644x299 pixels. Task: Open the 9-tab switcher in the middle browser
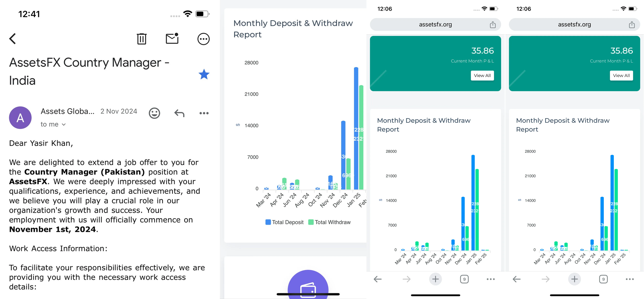click(x=464, y=279)
